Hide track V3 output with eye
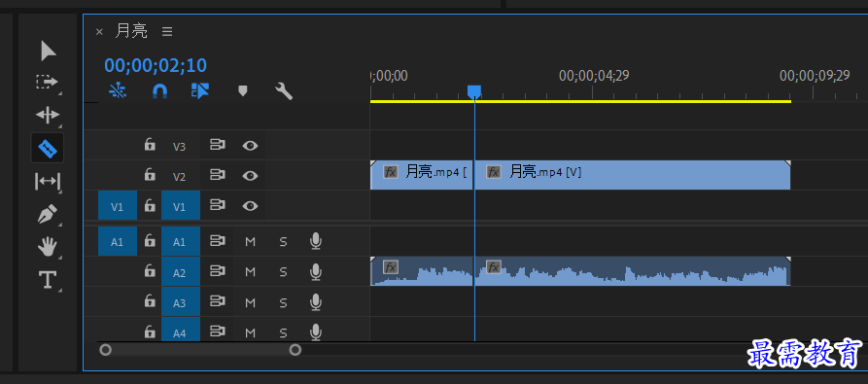Image resolution: width=868 pixels, height=384 pixels. (250, 146)
